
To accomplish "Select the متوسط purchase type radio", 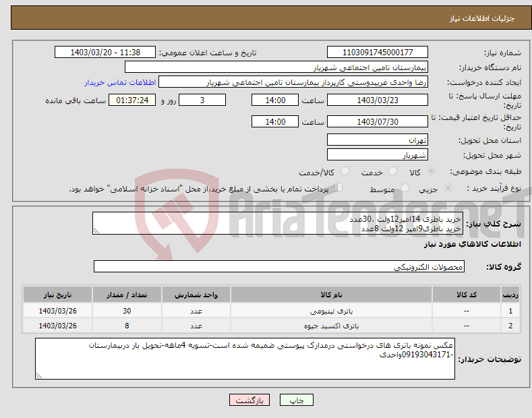I will (405, 187).
